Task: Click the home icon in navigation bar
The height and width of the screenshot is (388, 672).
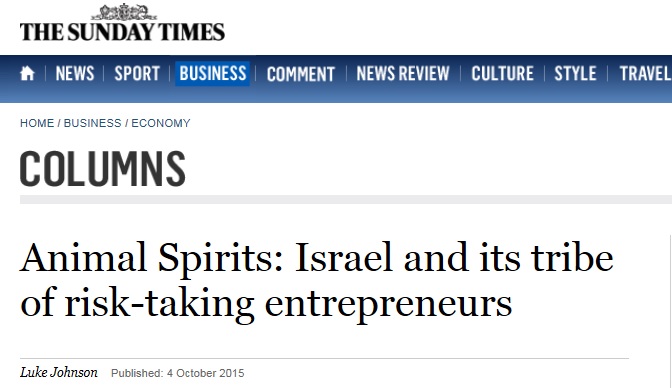Action: (x=27, y=73)
